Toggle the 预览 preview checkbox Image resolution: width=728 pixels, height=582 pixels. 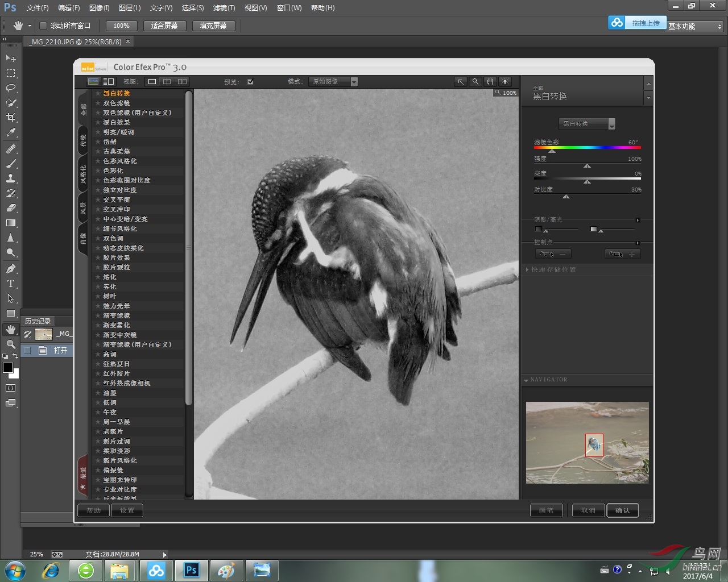(x=250, y=82)
